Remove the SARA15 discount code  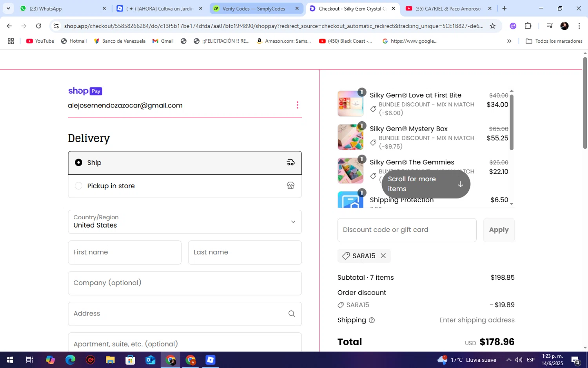[x=383, y=256]
